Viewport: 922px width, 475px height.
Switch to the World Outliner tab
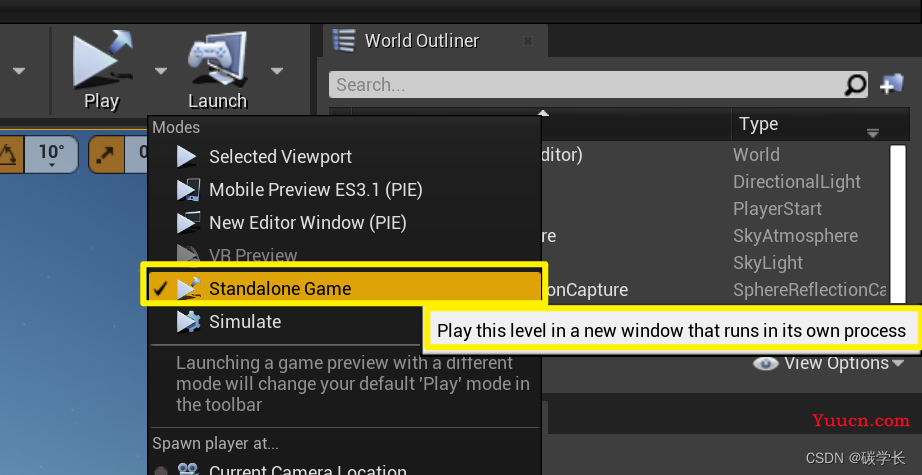421,41
